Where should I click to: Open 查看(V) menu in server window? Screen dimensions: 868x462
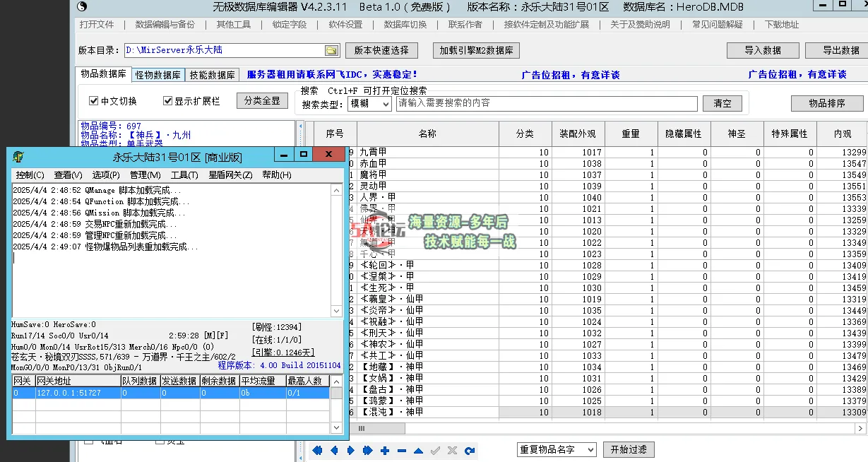(68, 175)
